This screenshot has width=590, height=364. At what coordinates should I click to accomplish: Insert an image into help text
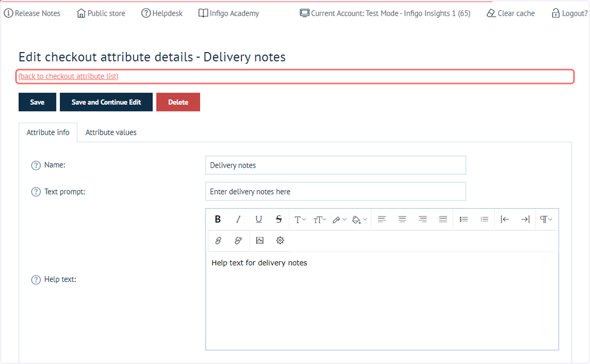[260, 241]
